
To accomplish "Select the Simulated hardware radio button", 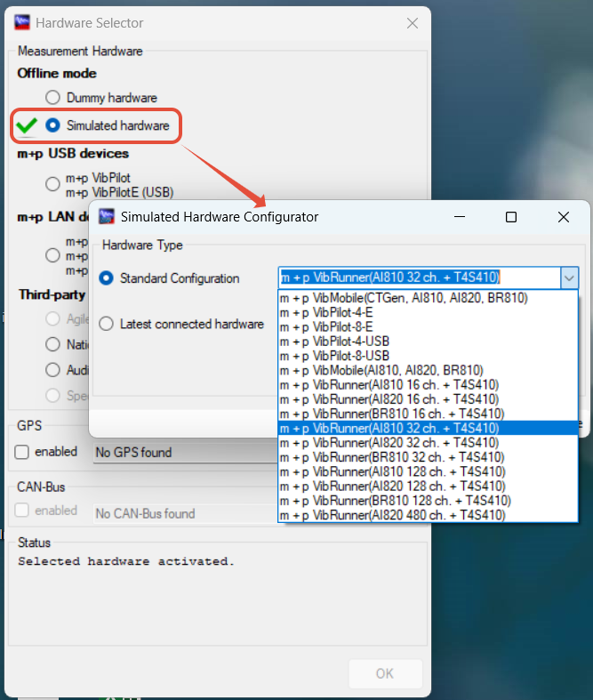I will point(52,125).
